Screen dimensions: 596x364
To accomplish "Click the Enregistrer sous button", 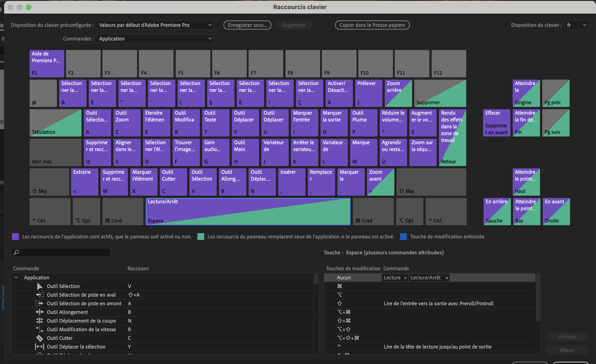I will tap(247, 25).
